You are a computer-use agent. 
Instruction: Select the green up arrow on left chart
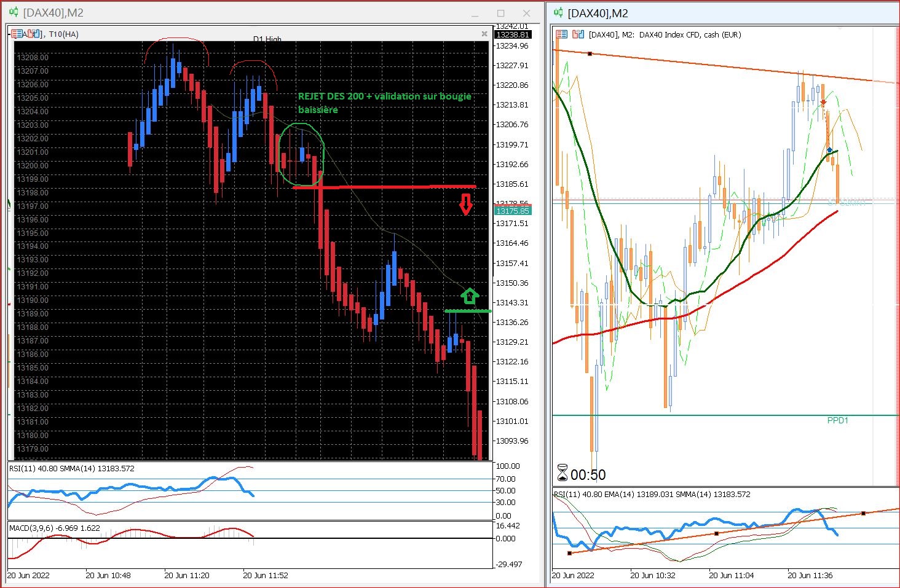point(470,296)
